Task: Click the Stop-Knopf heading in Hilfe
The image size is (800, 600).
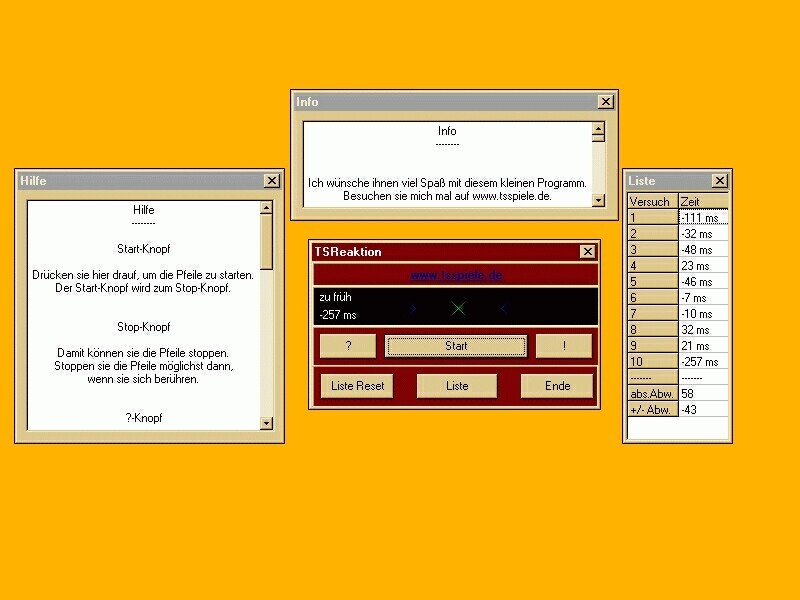Action: (143, 327)
